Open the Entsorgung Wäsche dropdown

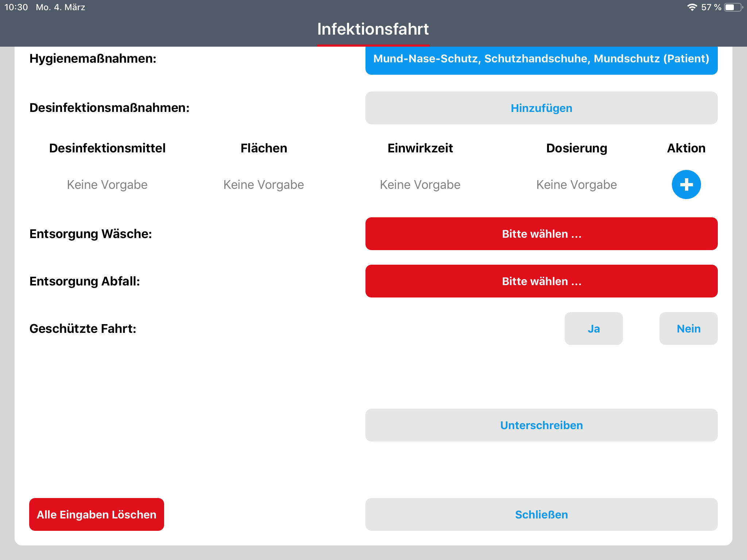[541, 234]
